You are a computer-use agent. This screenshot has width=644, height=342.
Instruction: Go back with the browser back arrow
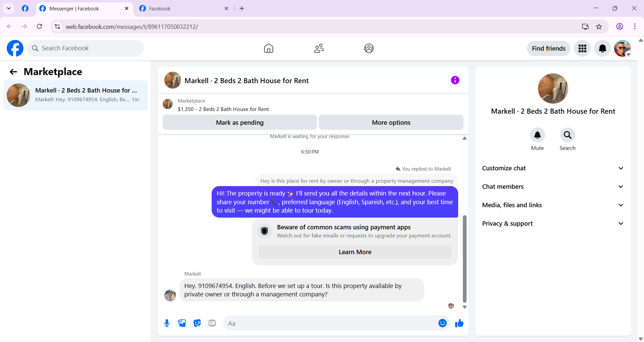(x=9, y=26)
